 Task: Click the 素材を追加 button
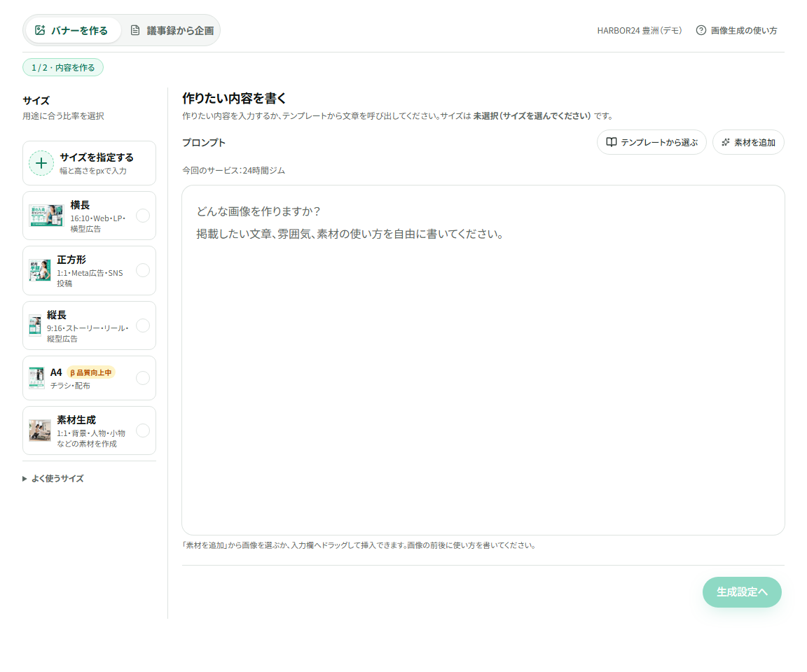[748, 142]
